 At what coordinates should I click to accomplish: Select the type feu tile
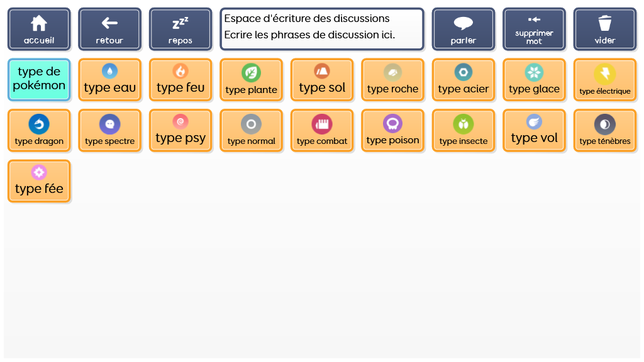180,80
